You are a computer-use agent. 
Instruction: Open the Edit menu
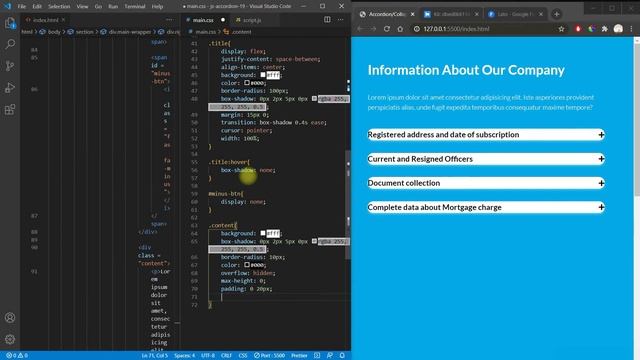[37, 6]
